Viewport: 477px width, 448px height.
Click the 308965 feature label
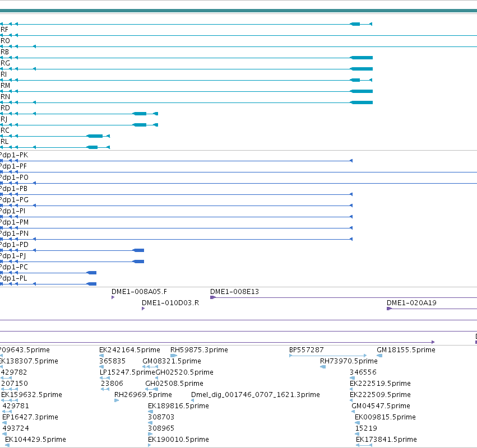click(161, 428)
